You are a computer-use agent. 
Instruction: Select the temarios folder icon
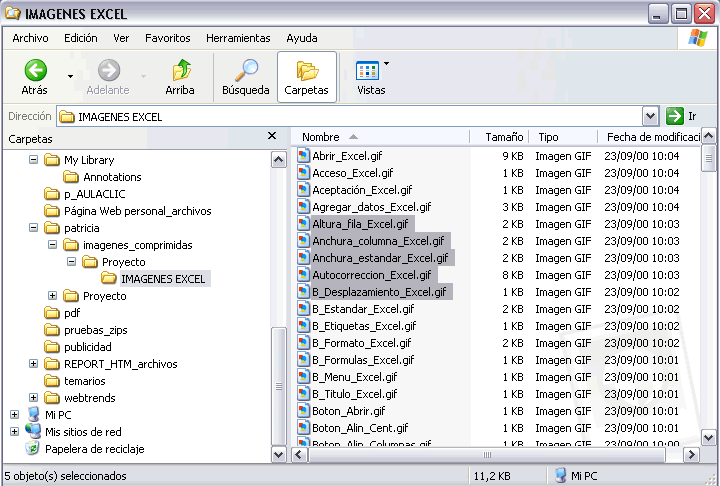[52, 381]
